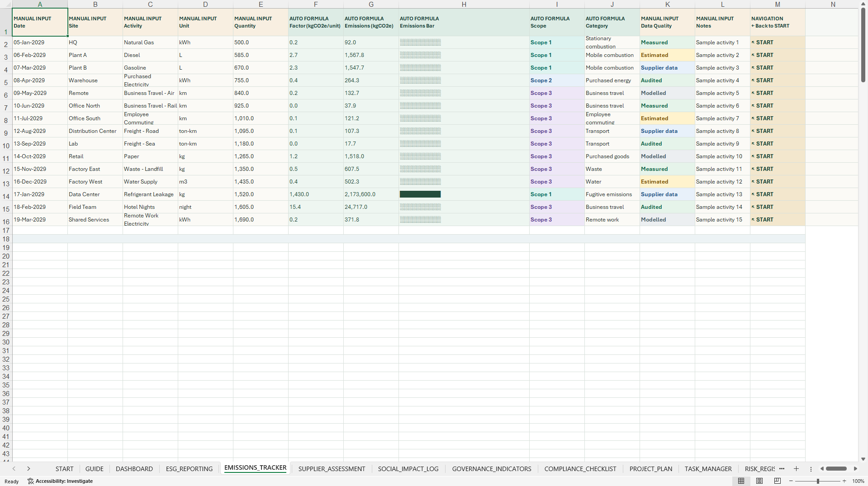Switch to Page Layout view icon
This screenshot has height=486, width=868.
coord(759,481)
